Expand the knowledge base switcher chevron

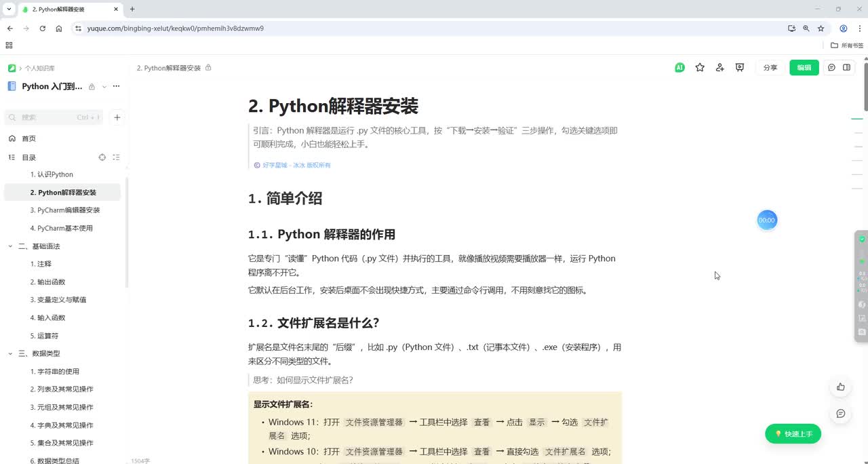click(104, 87)
